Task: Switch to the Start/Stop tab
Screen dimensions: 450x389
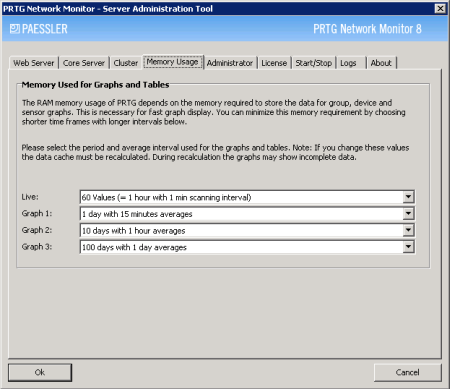Action: [x=314, y=63]
